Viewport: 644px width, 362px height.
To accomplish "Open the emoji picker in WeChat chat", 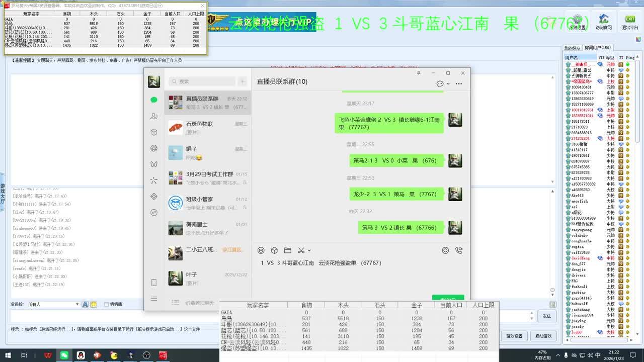I will tap(261, 250).
